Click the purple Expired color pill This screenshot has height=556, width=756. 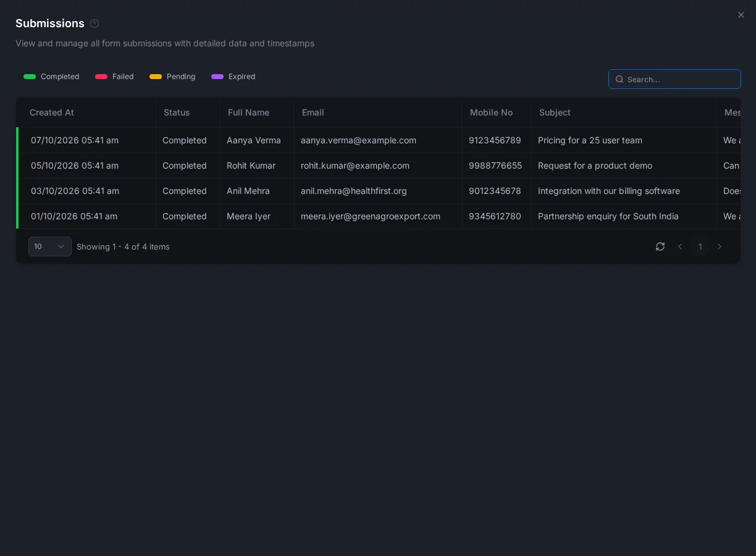(x=217, y=77)
